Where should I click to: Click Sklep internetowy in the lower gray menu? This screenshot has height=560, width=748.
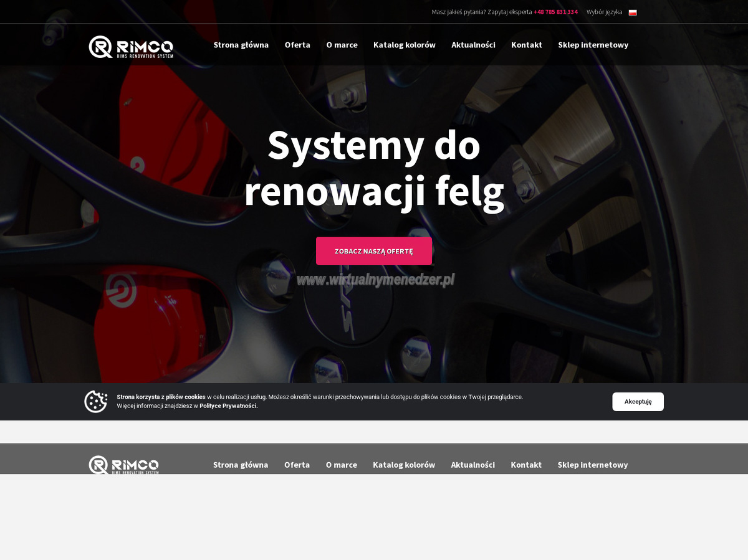tap(592, 465)
